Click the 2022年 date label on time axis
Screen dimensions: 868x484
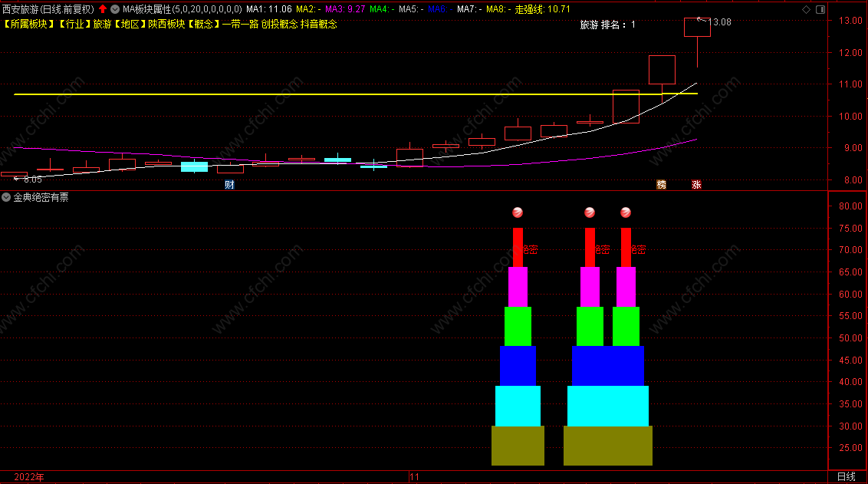(x=29, y=477)
